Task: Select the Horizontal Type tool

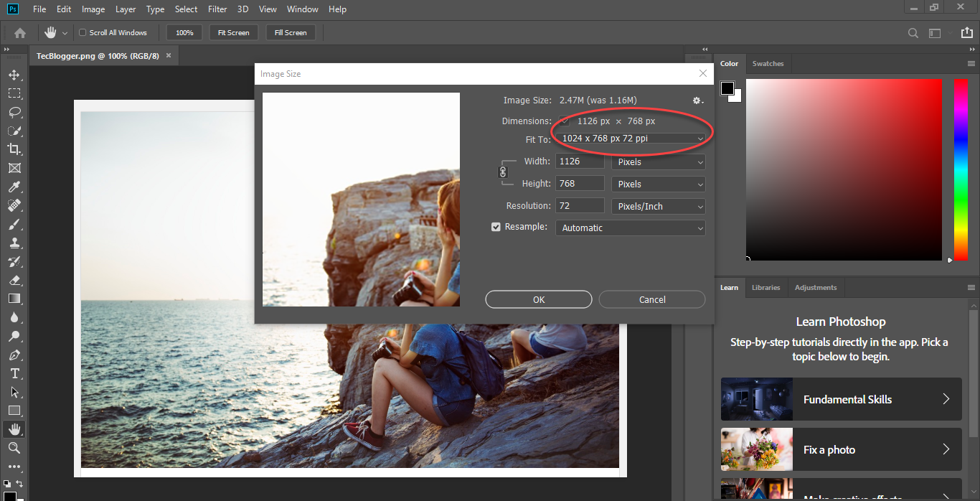Action: 14,374
